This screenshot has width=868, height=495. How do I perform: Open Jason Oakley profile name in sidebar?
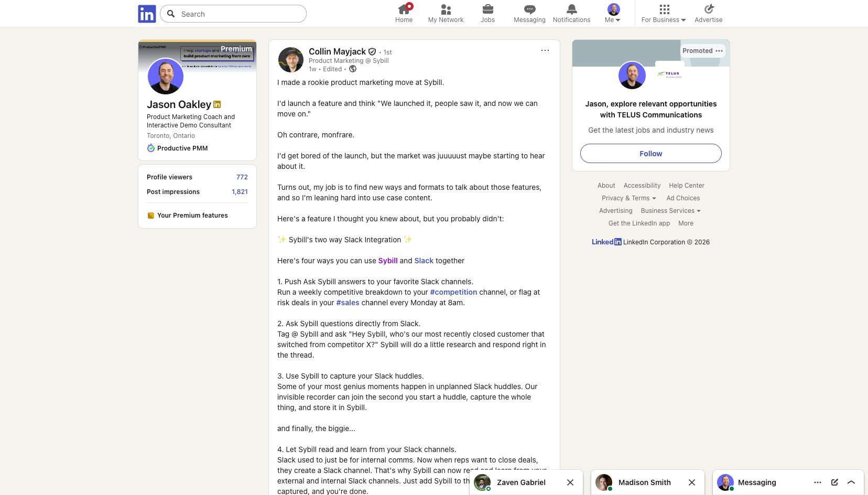179,104
